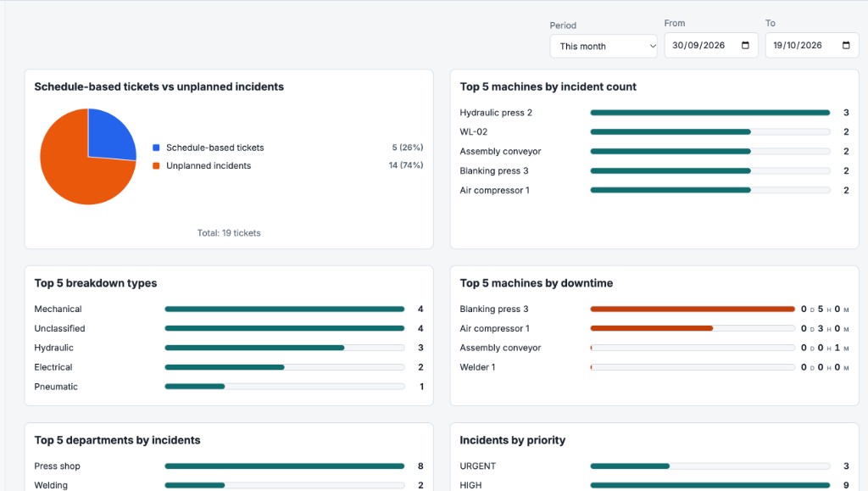Click the orange Unplanned incidents legend swatch
This screenshot has width=868, height=491.
pyautogui.click(x=156, y=165)
